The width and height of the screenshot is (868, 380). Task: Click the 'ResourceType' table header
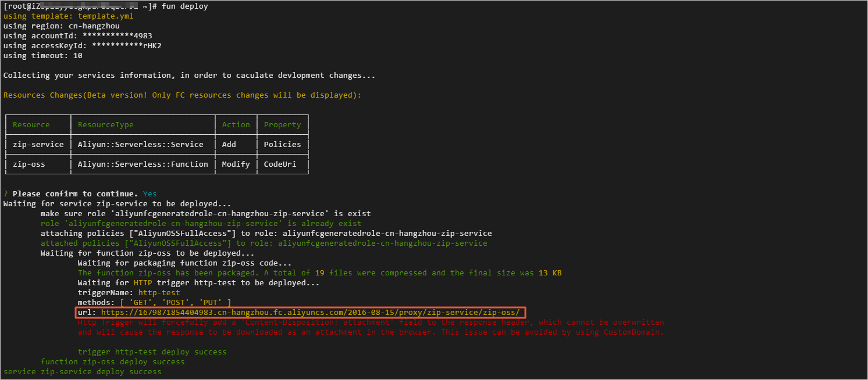[106, 125]
